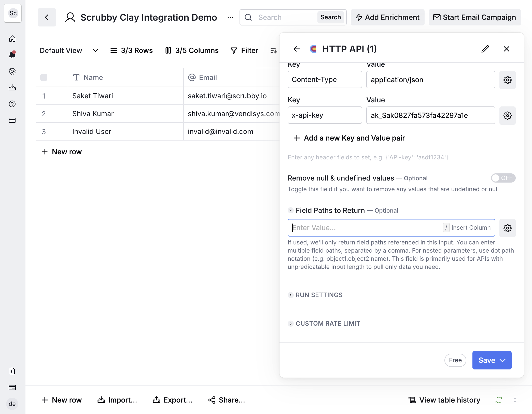Click the back arrow in HTTP API panel
The height and width of the screenshot is (414, 532).
297,49
